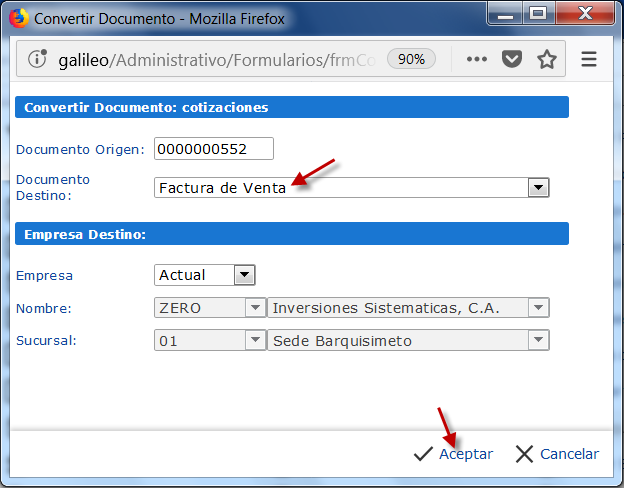
Task: Minimize the Convertir Documento window
Action: point(505,14)
